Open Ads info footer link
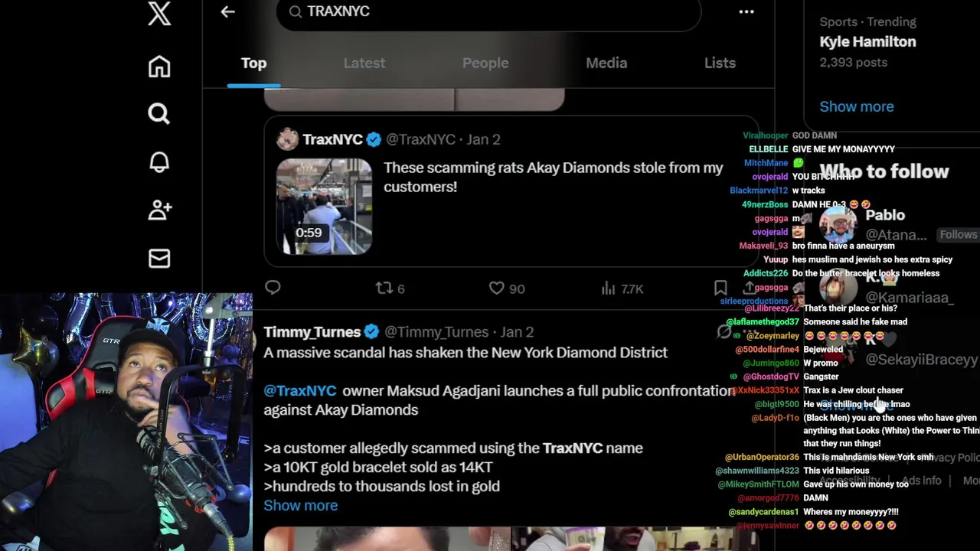The image size is (980, 551). [x=921, y=481]
